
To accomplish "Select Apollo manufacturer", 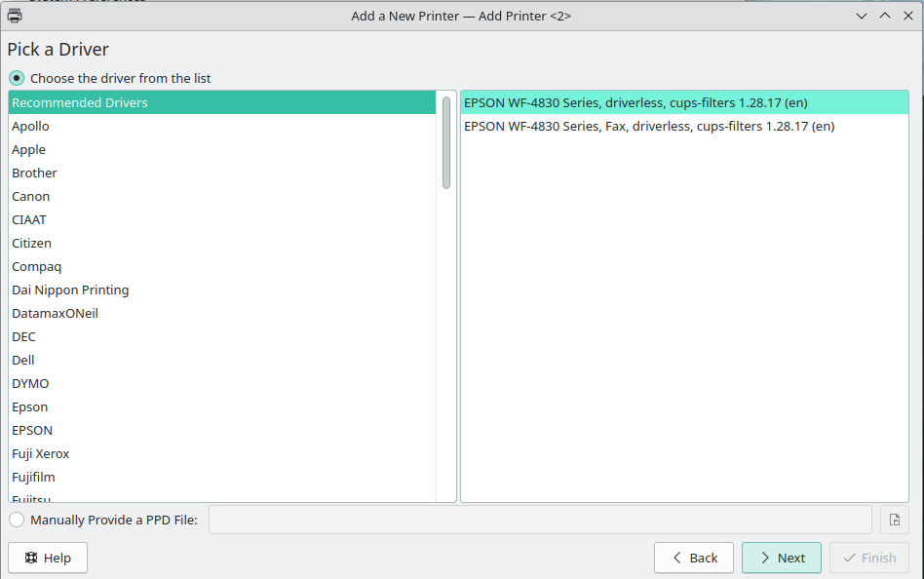I will [x=222, y=126].
